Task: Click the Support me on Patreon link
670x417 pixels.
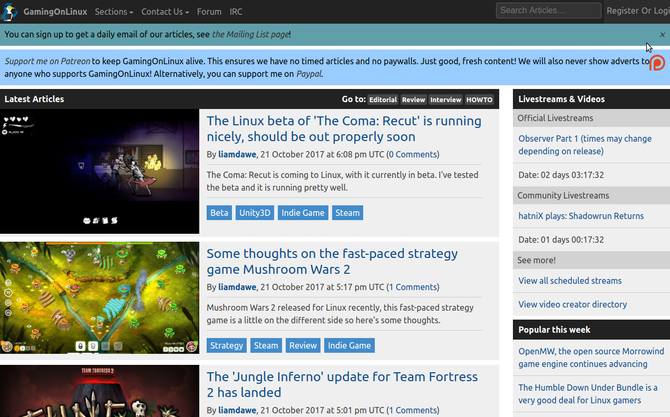Action: coord(47,61)
